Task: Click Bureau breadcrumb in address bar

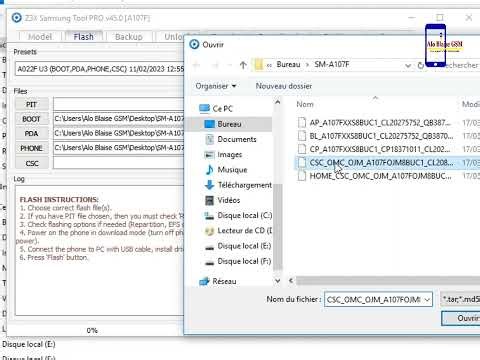Action: tap(288, 64)
